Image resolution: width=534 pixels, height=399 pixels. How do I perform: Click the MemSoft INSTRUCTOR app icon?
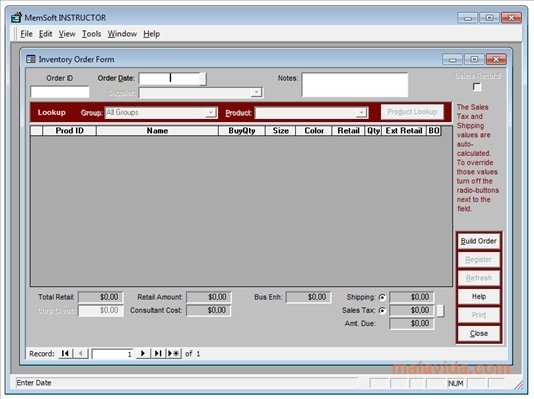pyautogui.click(x=16, y=17)
